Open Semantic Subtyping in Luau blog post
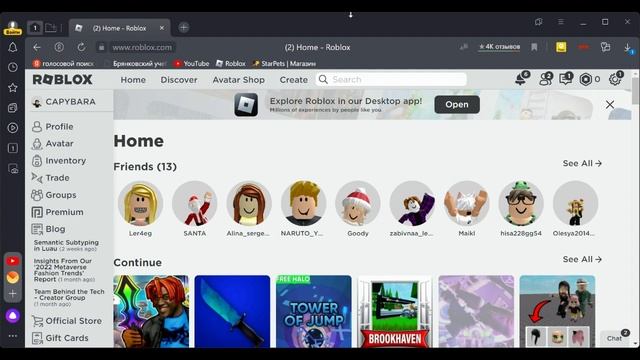 [66, 245]
